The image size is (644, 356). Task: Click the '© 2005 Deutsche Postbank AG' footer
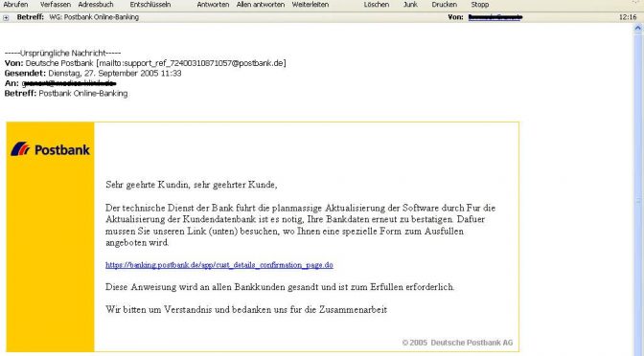457,343
